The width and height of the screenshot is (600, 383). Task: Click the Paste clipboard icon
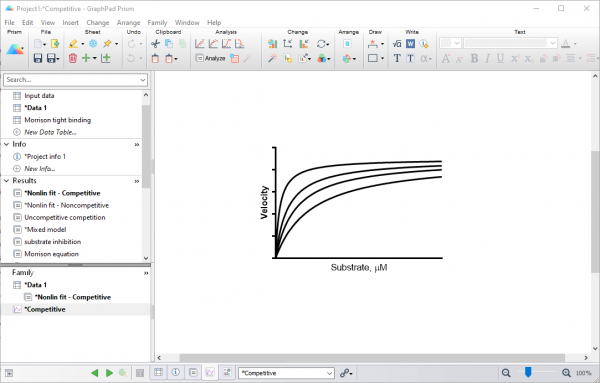[155, 59]
